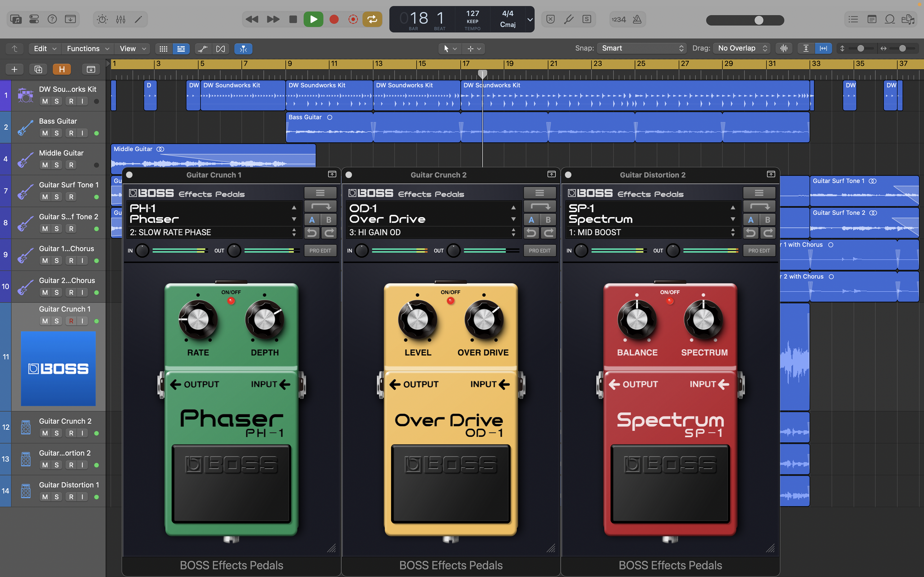Open Smart Controls from the control bar
The width and height of the screenshot is (924, 577).
[x=102, y=19]
